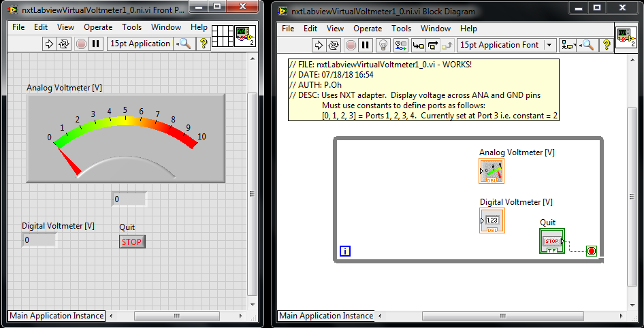Select Analog Voltmeter terminal in Block Diagram
This screenshot has height=328, width=644.
click(x=492, y=171)
